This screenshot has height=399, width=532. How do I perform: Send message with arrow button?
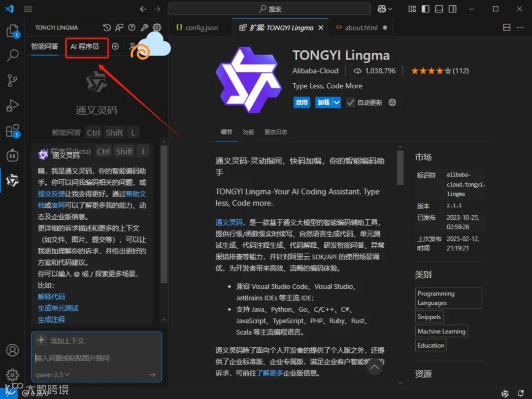coord(152,374)
